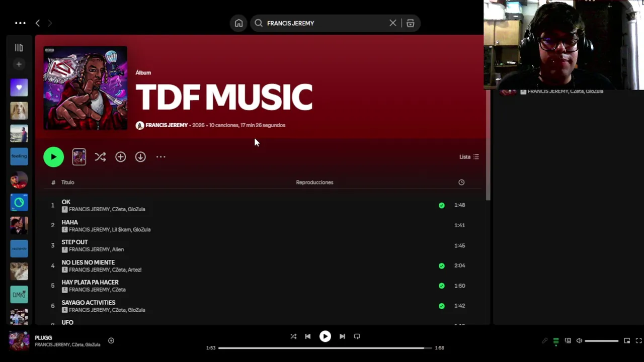Open Alien artist link on STEP OUT
Viewport: 644px width, 362px height.
coord(117,249)
